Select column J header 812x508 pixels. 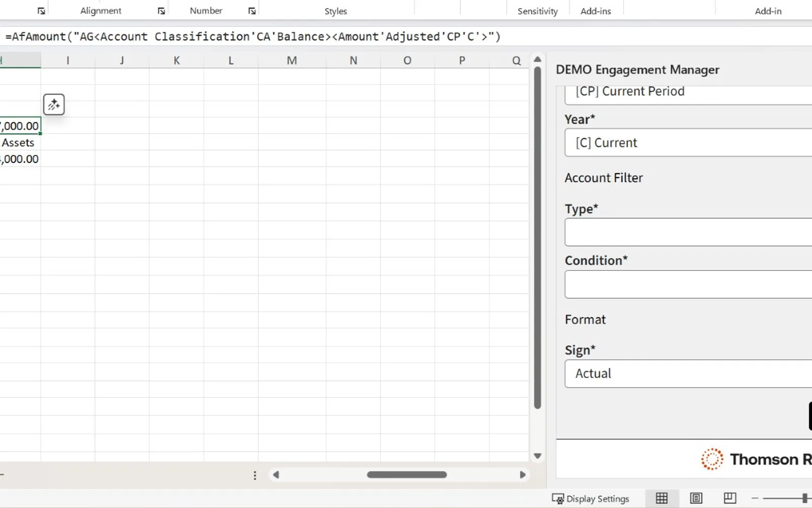point(122,60)
